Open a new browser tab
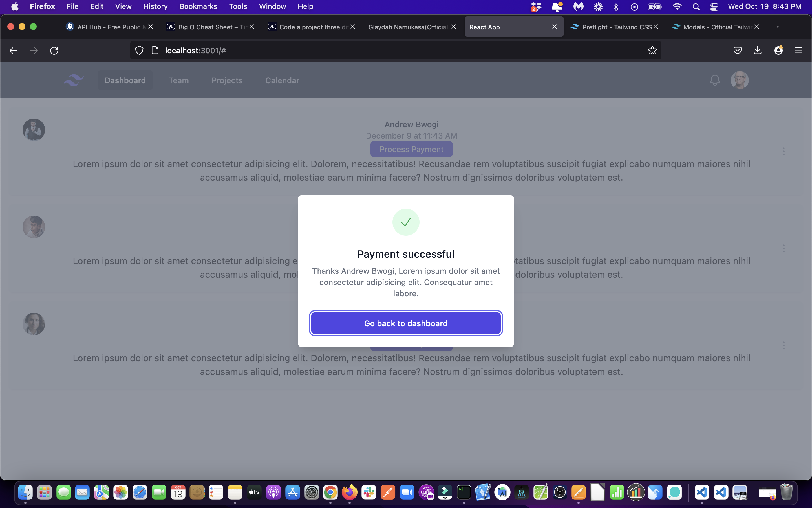The image size is (812, 508). click(x=778, y=27)
